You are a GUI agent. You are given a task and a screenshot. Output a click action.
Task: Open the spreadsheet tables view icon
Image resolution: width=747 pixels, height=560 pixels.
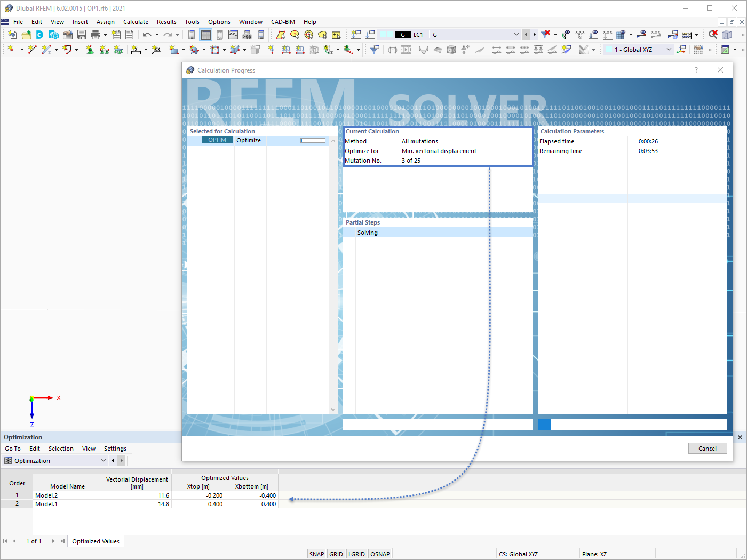(x=205, y=34)
